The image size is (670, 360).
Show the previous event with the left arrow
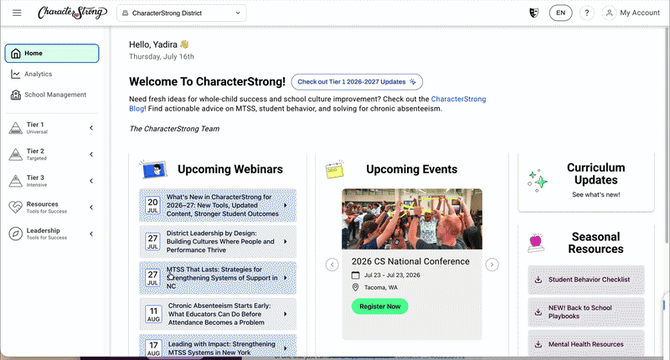(x=332, y=265)
